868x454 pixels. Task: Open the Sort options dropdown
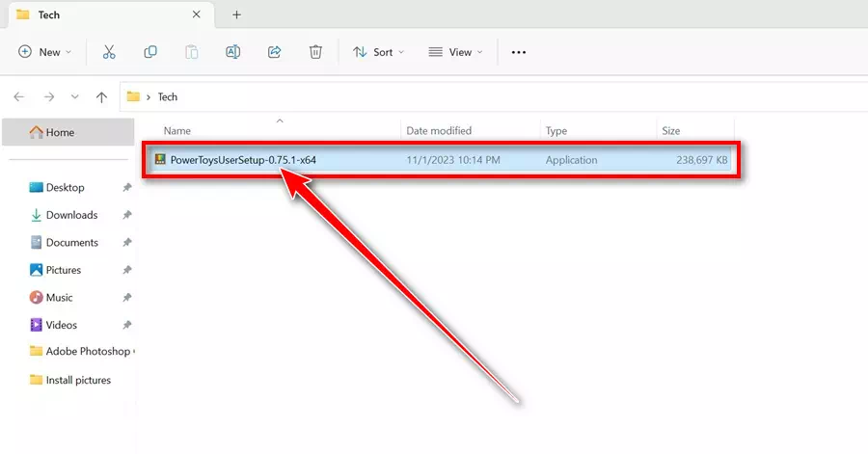coord(379,52)
